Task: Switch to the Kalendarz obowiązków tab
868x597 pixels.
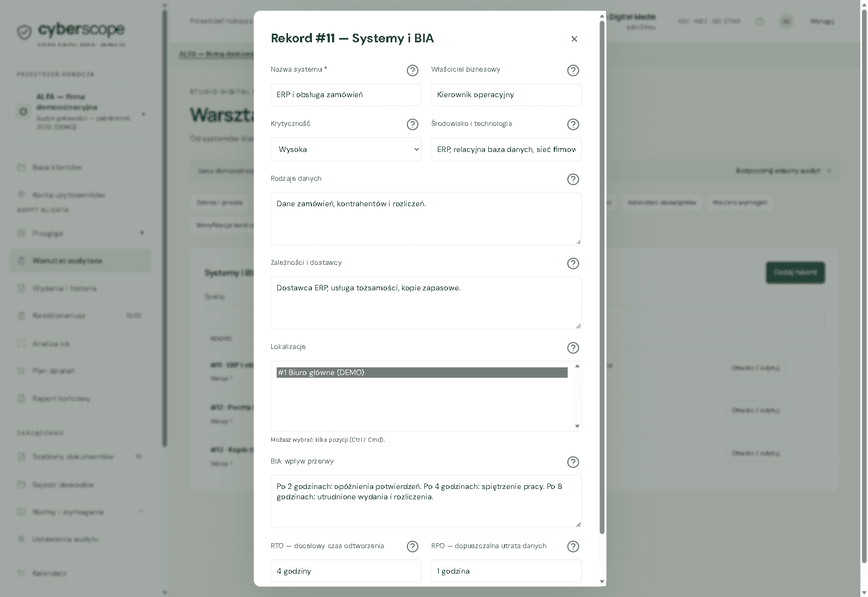Action: 662,202
